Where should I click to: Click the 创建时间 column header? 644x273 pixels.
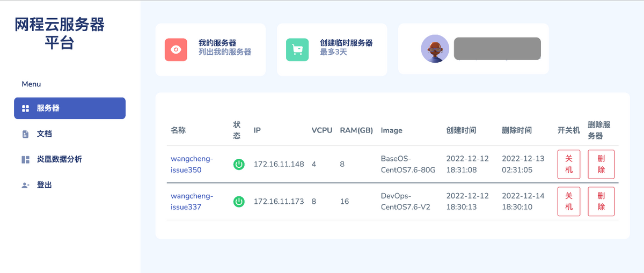pos(461,130)
